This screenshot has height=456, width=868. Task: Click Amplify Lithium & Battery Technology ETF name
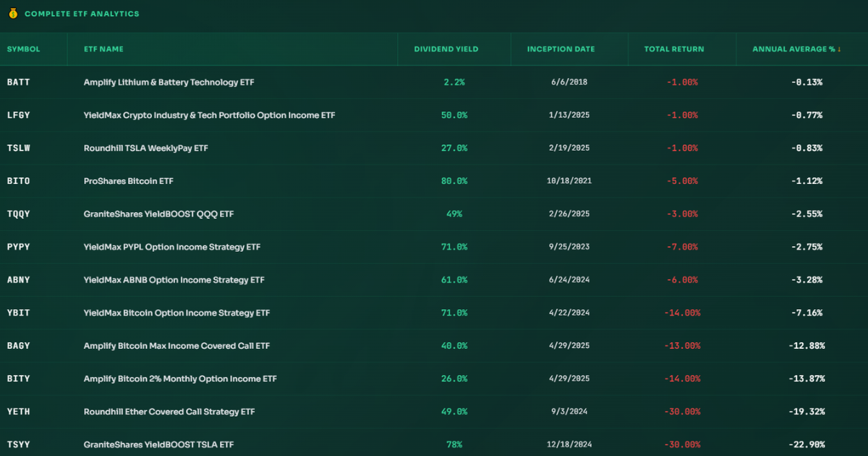pyautogui.click(x=169, y=83)
